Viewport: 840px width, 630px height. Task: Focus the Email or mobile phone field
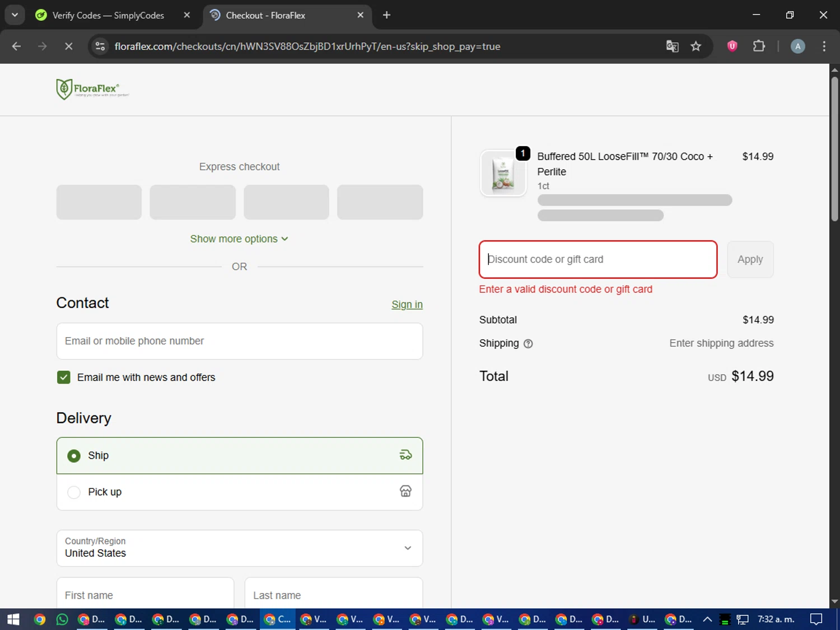click(240, 341)
